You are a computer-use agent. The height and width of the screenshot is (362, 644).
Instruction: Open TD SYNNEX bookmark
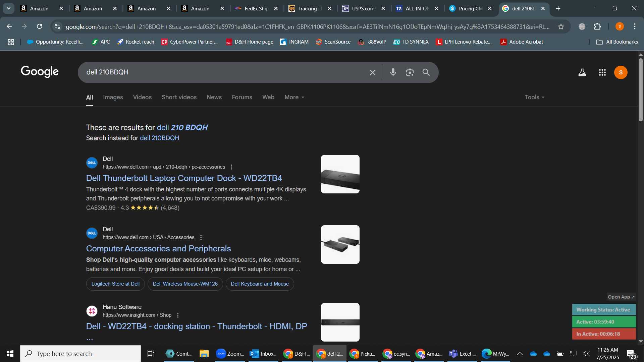point(411,42)
